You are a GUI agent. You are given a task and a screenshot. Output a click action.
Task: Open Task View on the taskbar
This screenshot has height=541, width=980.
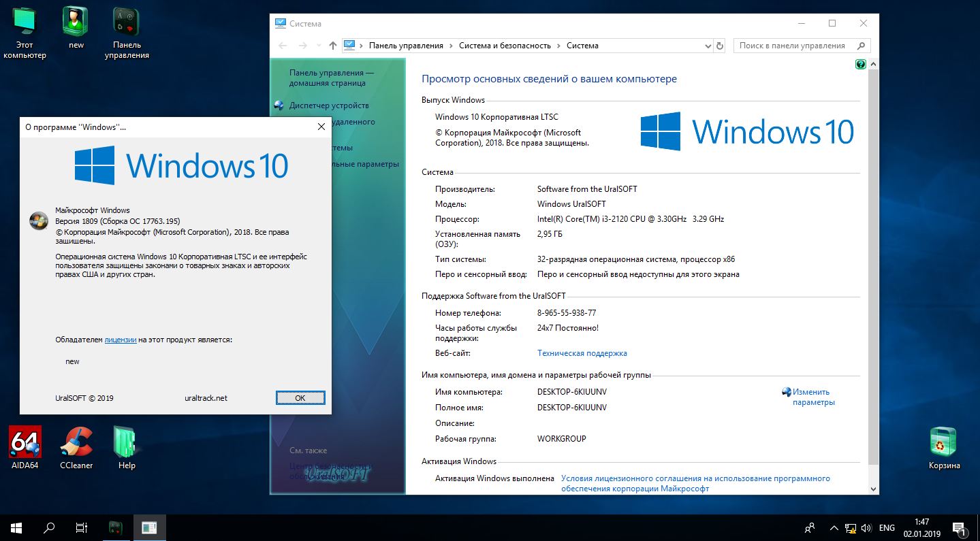pos(81,527)
